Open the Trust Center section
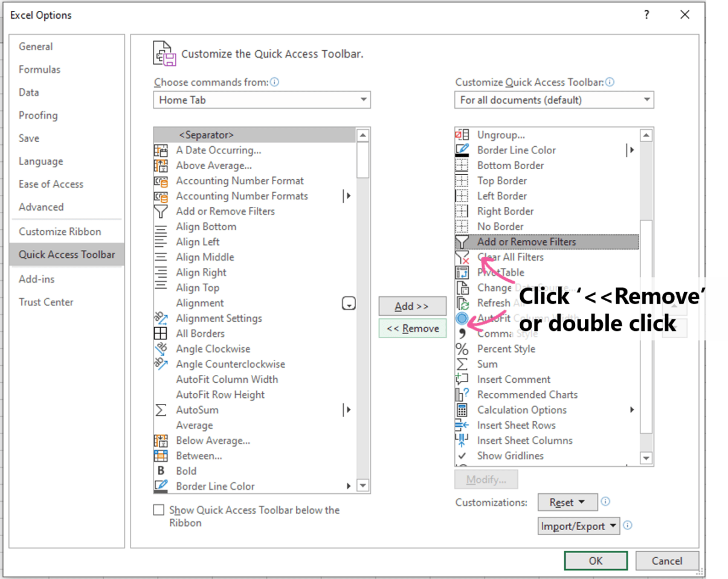 coord(46,301)
